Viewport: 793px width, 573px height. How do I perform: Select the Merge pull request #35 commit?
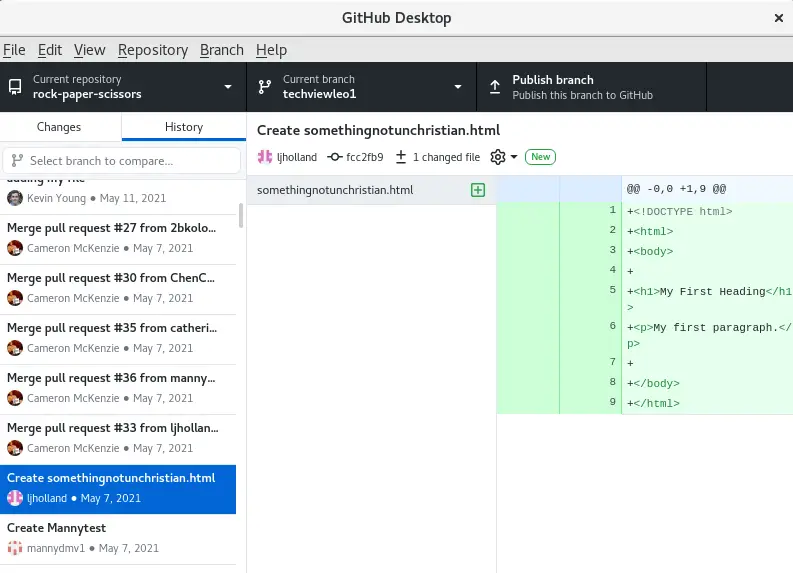(x=118, y=339)
